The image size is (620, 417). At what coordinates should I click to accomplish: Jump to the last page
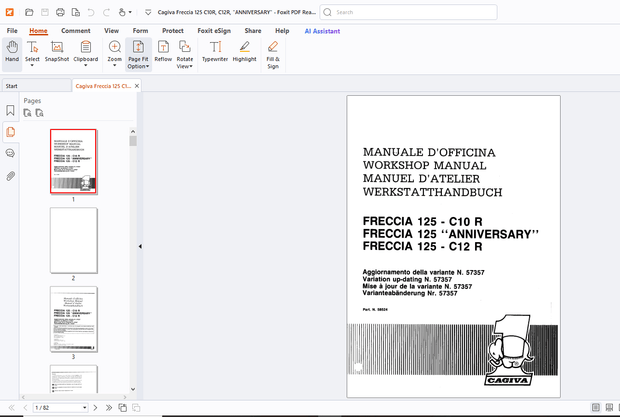pyautogui.click(x=109, y=408)
